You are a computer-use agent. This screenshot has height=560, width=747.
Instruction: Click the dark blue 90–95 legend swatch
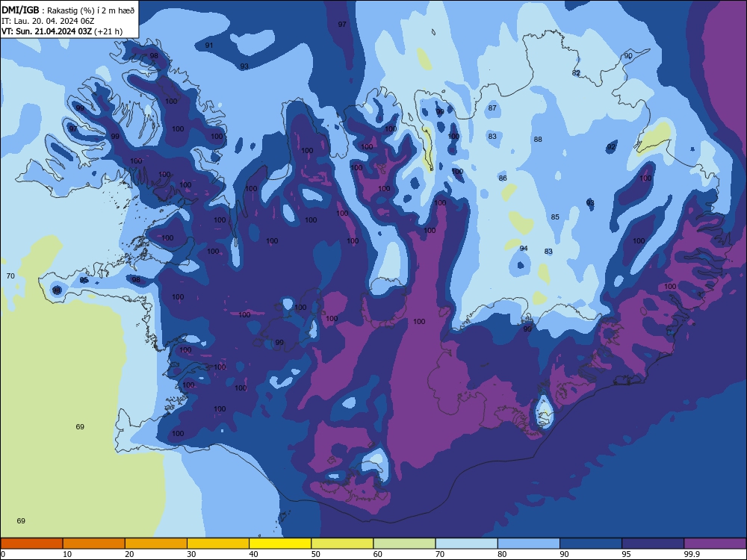[x=591, y=544]
